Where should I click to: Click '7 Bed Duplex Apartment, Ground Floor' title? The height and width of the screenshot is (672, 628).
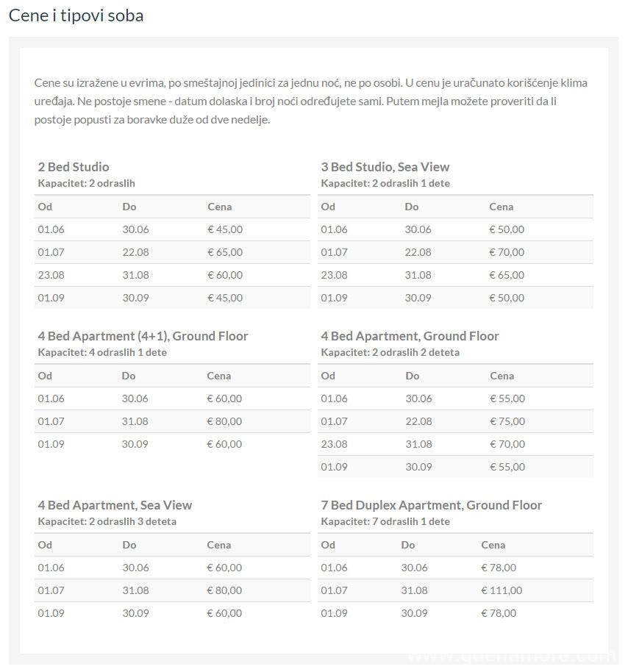click(x=431, y=505)
